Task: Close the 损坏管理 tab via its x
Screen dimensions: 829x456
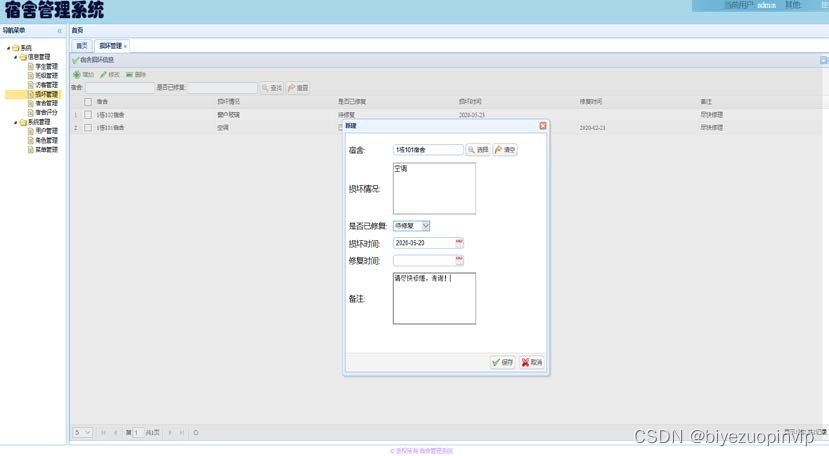Action: 125,47
